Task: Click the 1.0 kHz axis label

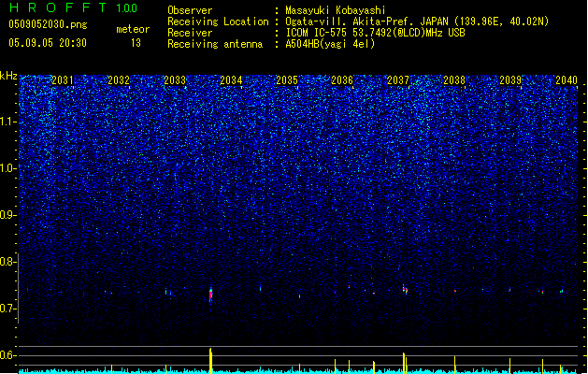Action: pyautogui.click(x=7, y=168)
